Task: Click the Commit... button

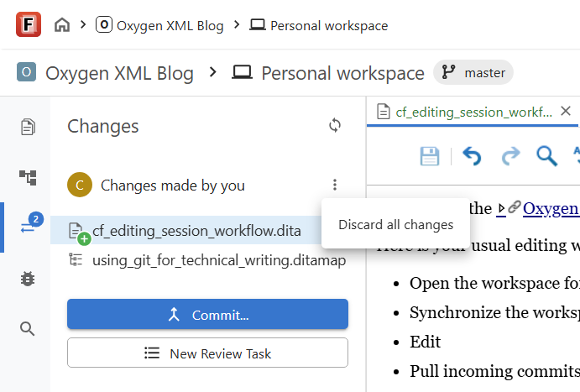Action: pos(207,314)
